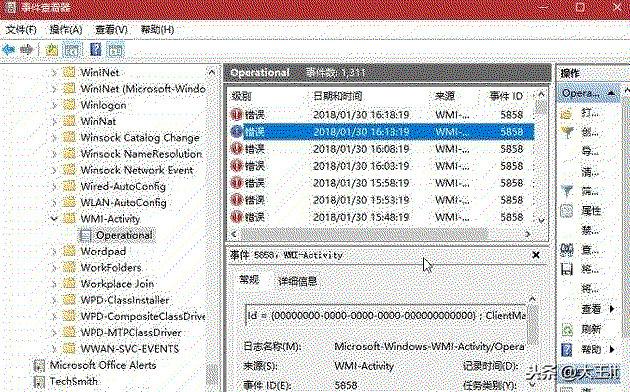Select the Operational log under WMI-Activity
The height and width of the screenshot is (392, 630).
pyautogui.click(x=124, y=235)
